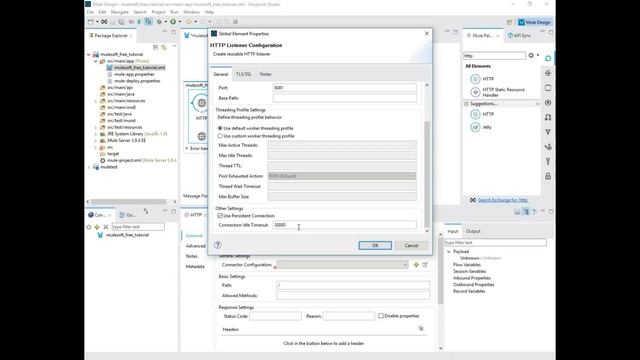Viewport: 640px width, 360px height.
Task: Click the new file toolbar icon
Action: pyautogui.click(x=91, y=22)
